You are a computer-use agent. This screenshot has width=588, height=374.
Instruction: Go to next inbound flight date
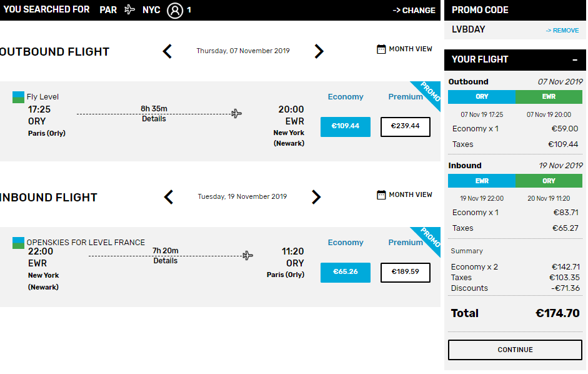316,197
